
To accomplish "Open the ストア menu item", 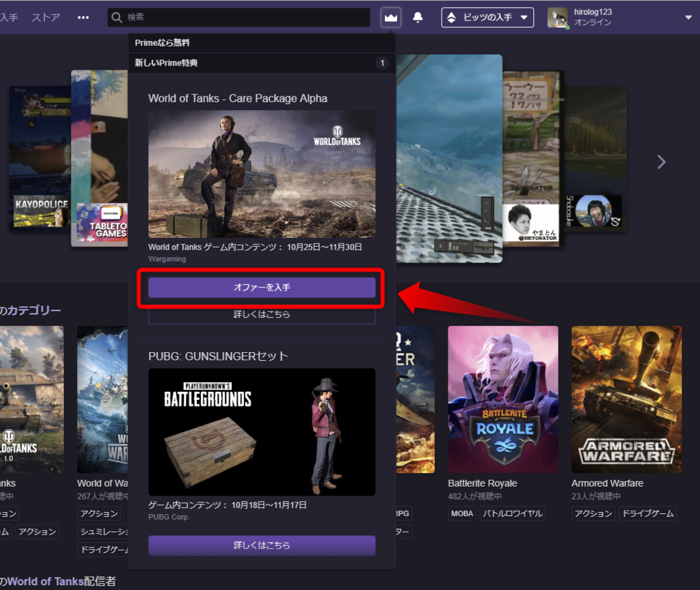I will [46, 17].
